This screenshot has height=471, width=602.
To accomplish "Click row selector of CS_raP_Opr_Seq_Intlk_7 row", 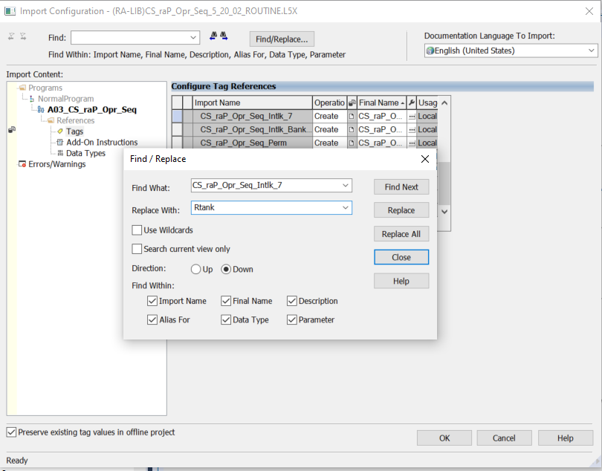I will pyautogui.click(x=177, y=116).
